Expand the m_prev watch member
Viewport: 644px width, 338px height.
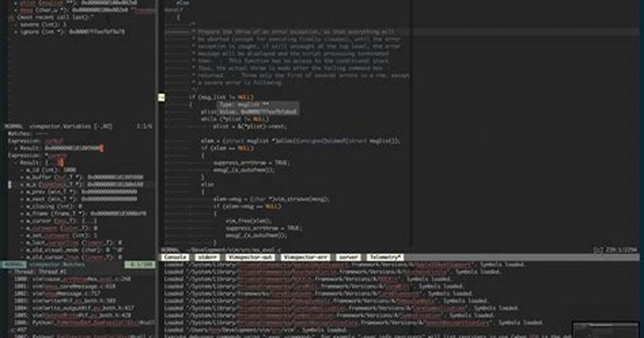click(23, 192)
